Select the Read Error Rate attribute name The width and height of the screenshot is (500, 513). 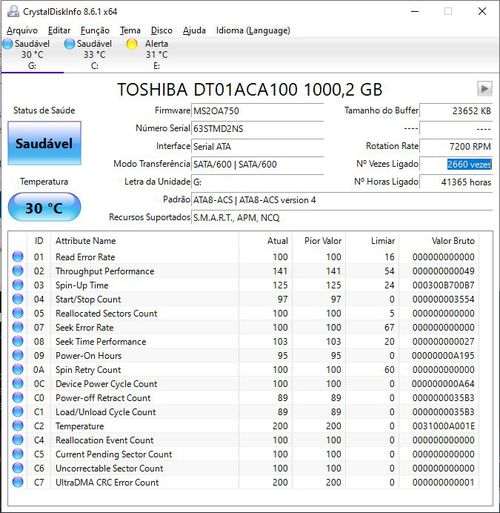point(85,257)
